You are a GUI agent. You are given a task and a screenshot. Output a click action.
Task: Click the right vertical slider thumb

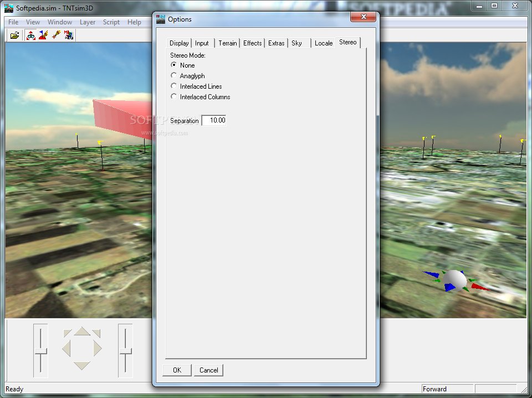126,351
